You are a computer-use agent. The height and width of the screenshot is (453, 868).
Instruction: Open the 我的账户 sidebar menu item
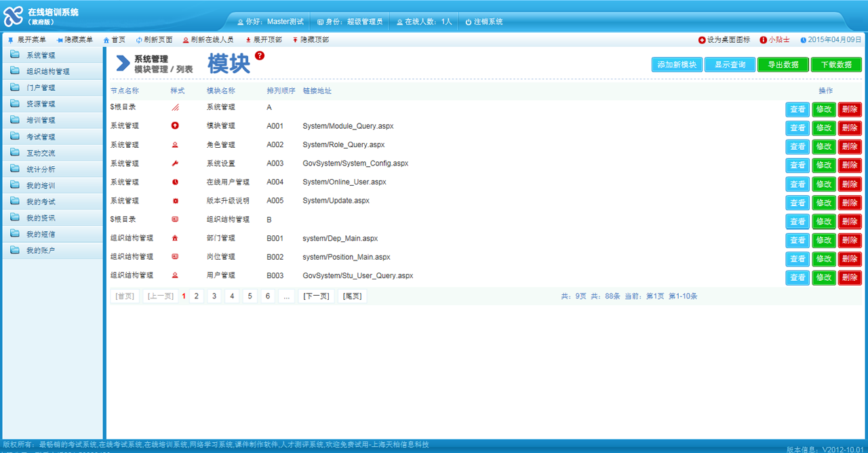coord(41,250)
